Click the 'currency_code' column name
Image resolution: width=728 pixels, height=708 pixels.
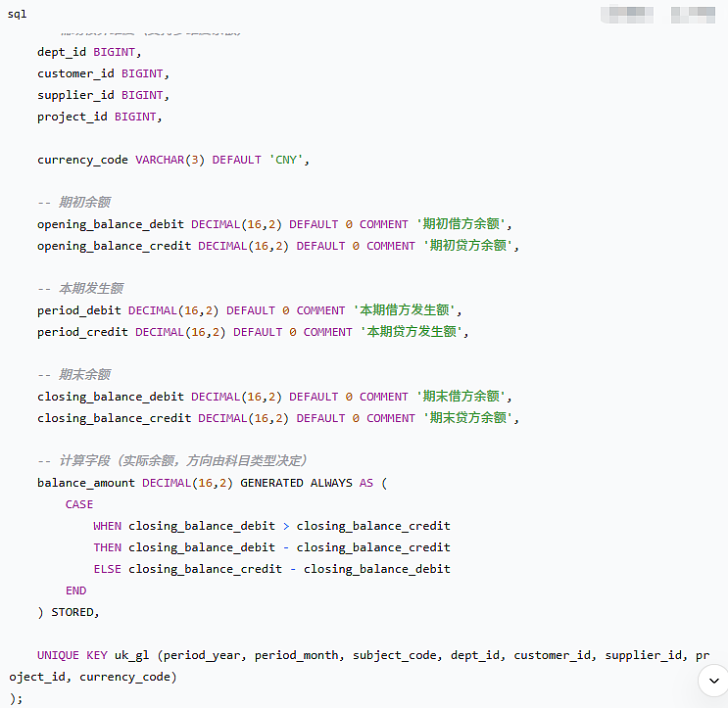click(x=82, y=160)
